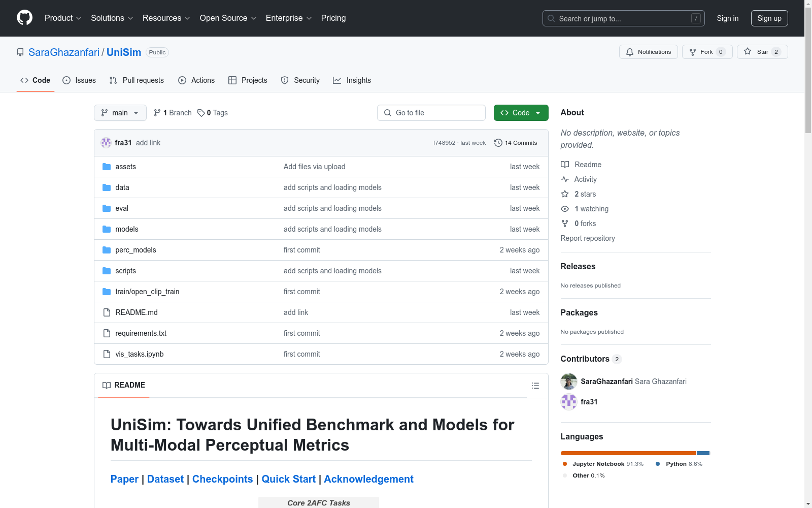This screenshot has width=812, height=508.
Task: Click the search magnifier icon in header
Action: pos(551,18)
